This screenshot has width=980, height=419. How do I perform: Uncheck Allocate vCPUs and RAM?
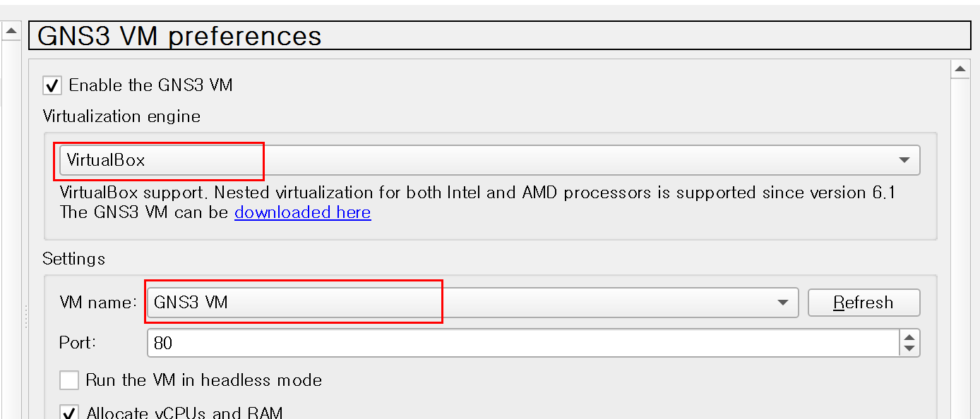coord(68,413)
